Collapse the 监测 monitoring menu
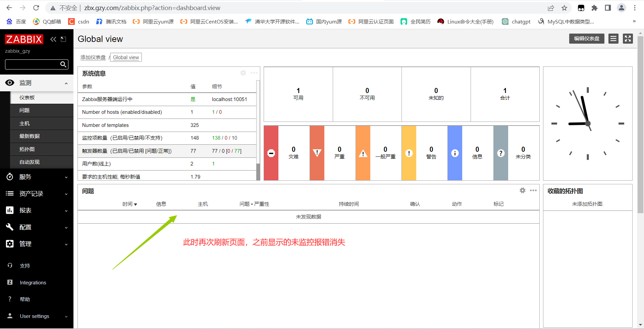644x329 pixels. click(37, 83)
